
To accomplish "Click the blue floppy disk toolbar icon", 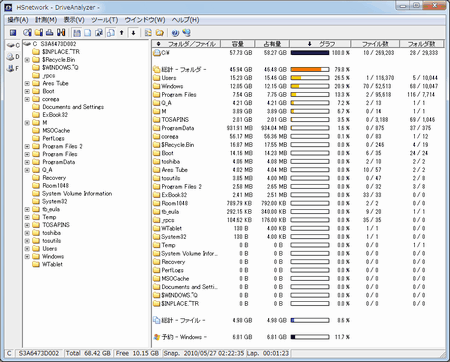I will 13,33.
